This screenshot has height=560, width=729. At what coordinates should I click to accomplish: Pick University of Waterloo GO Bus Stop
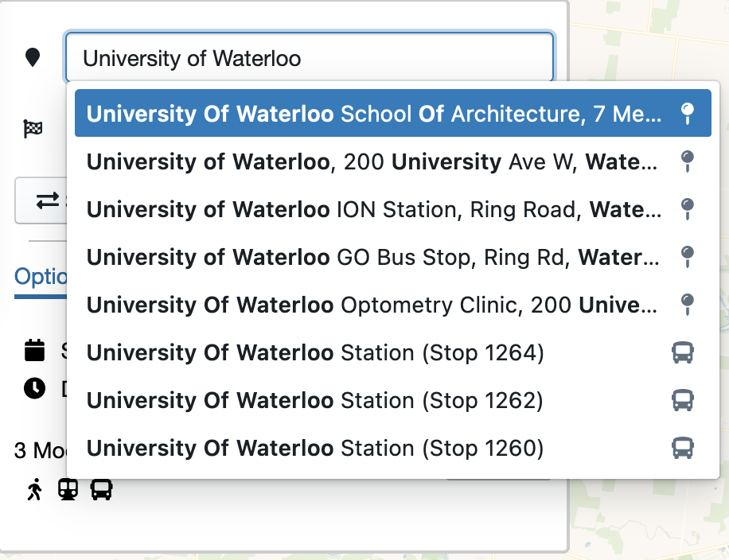(x=372, y=257)
